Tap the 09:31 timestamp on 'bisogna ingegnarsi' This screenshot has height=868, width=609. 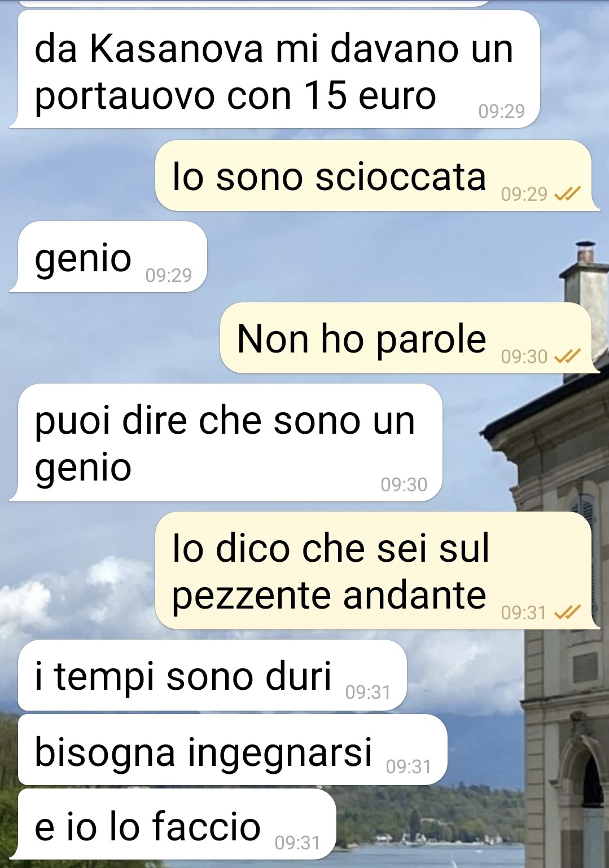[x=409, y=766]
